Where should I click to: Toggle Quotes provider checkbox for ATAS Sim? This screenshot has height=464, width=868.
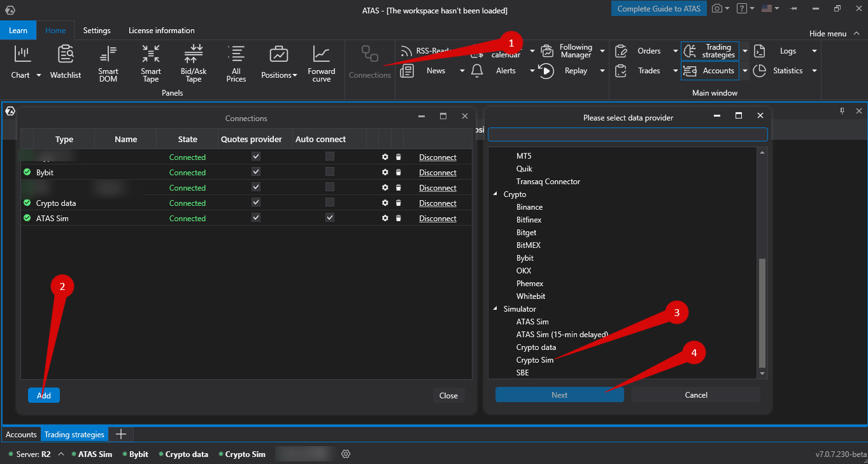[x=256, y=218]
